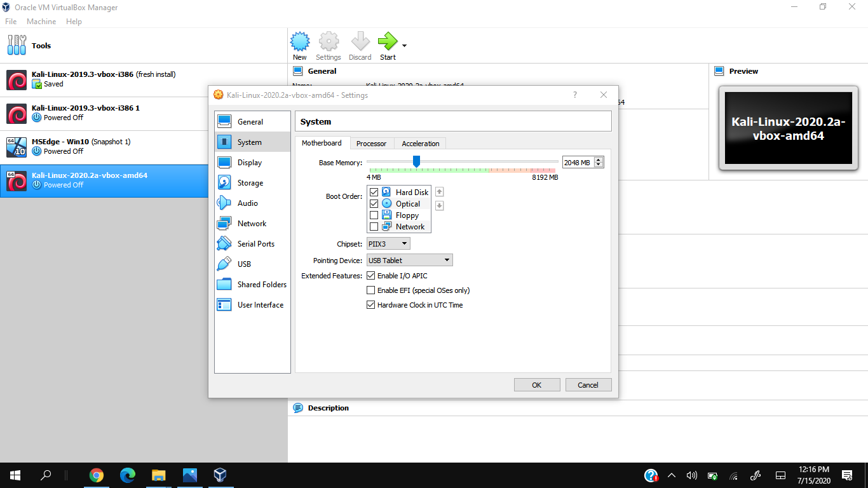Move boot item down with arrow

[439, 205]
